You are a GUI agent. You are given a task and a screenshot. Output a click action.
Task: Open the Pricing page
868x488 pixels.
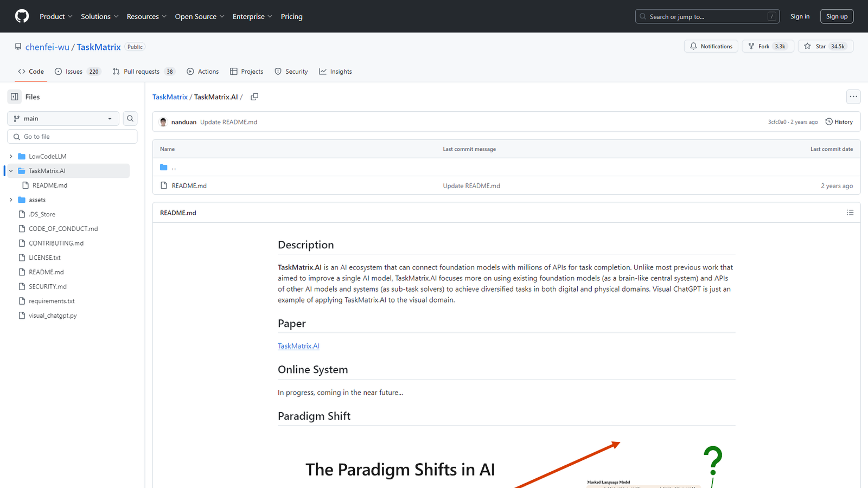[292, 16]
